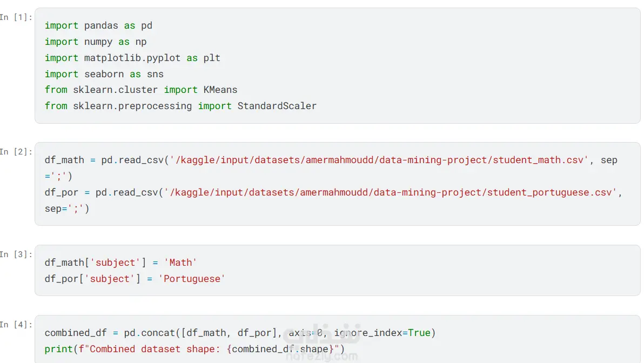
Task: Click the matplotlib.pyplot import line
Action: pos(133,58)
